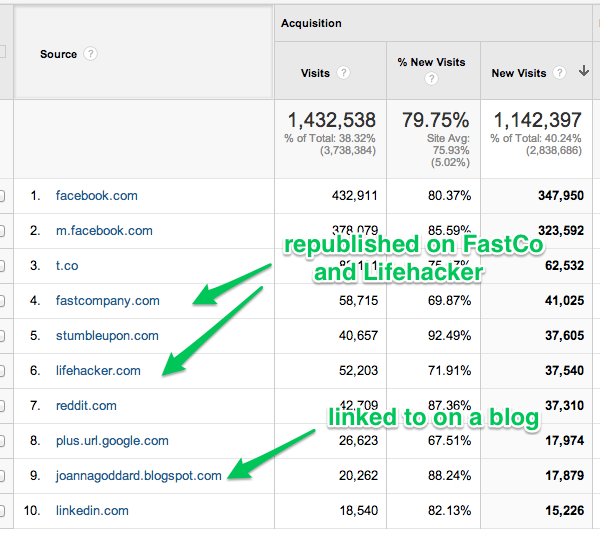Select the 82.13% cell for linkedin.com
This screenshot has width=600, height=535.
coord(449,511)
